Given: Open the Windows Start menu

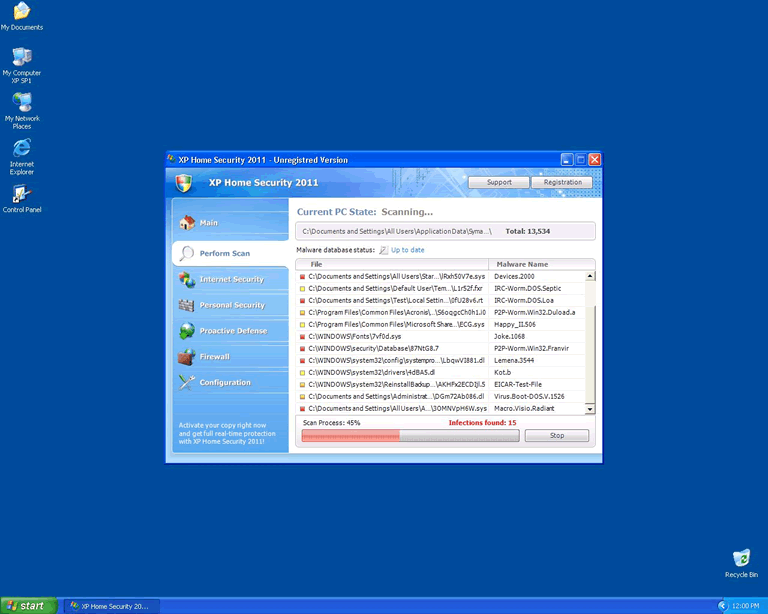Looking at the screenshot, I should [x=28, y=606].
